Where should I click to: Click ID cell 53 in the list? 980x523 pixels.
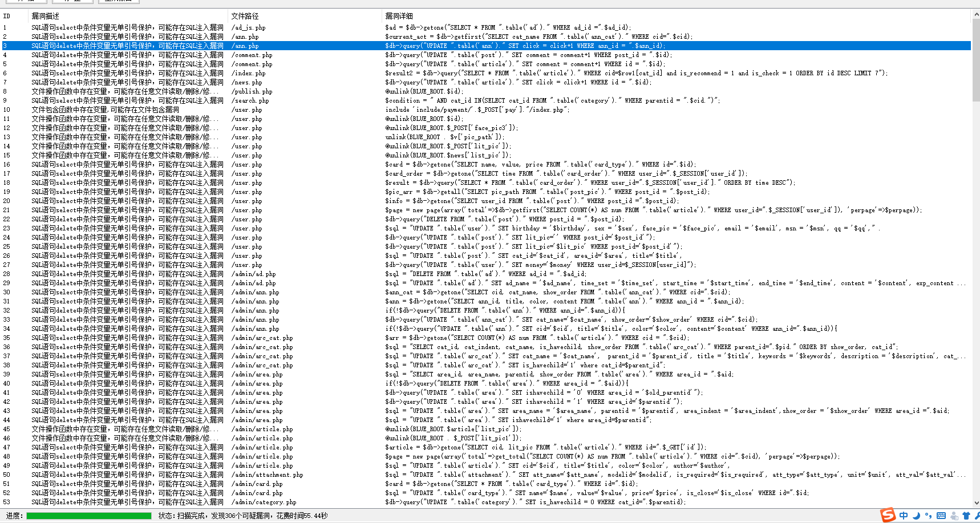pos(7,502)
